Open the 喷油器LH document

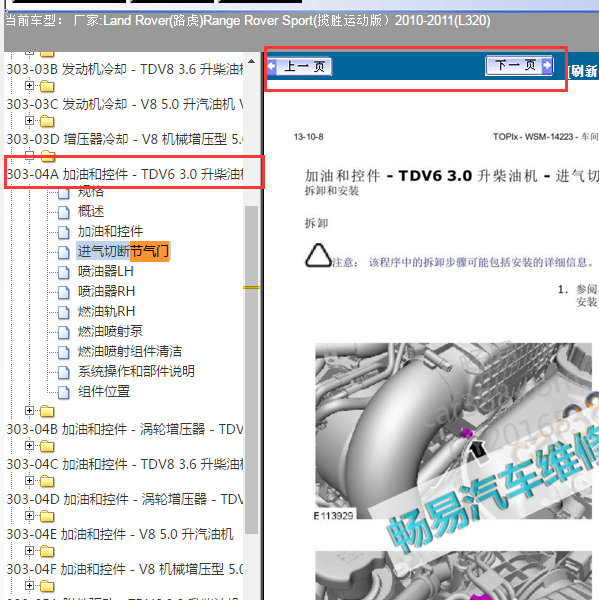point(106,271)
